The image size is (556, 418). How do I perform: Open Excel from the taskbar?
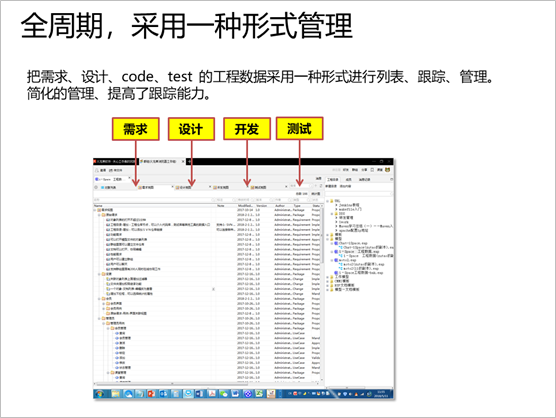[260, 394]
